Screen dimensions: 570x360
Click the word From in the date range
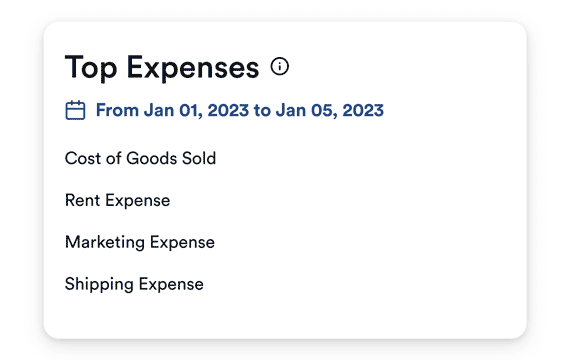click(117, 110)
